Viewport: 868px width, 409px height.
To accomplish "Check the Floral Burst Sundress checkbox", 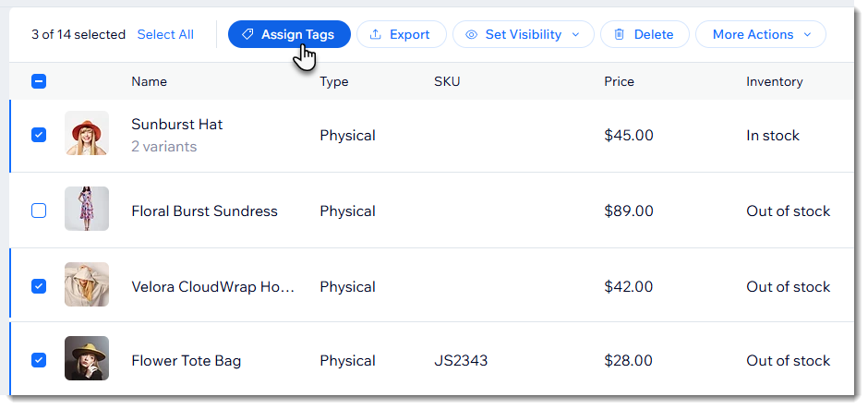I will point(39,211).
